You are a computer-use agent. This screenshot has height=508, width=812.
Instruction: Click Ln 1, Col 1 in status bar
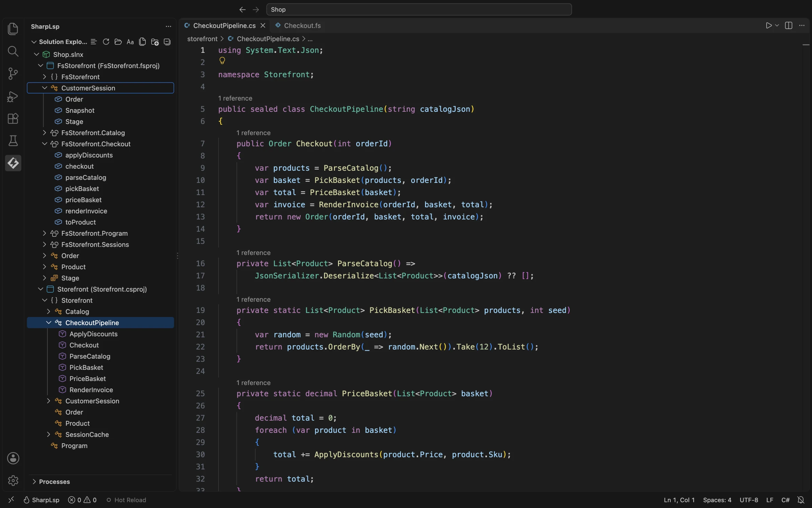679,500
